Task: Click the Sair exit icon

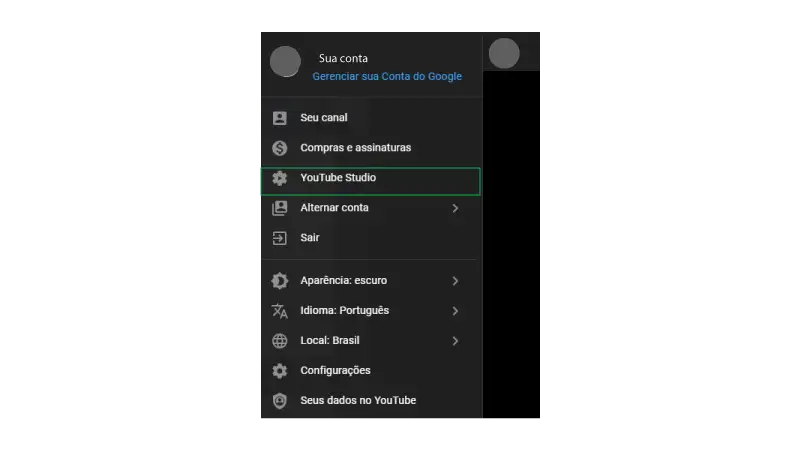Action: pyautogui.click(x=280, y=238)
